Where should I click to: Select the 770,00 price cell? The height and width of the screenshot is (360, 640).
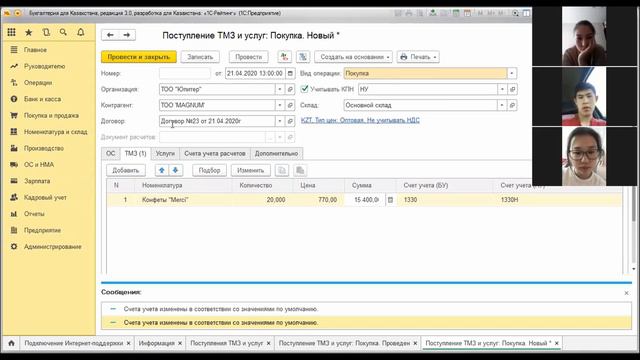click(x=318, y=200)
